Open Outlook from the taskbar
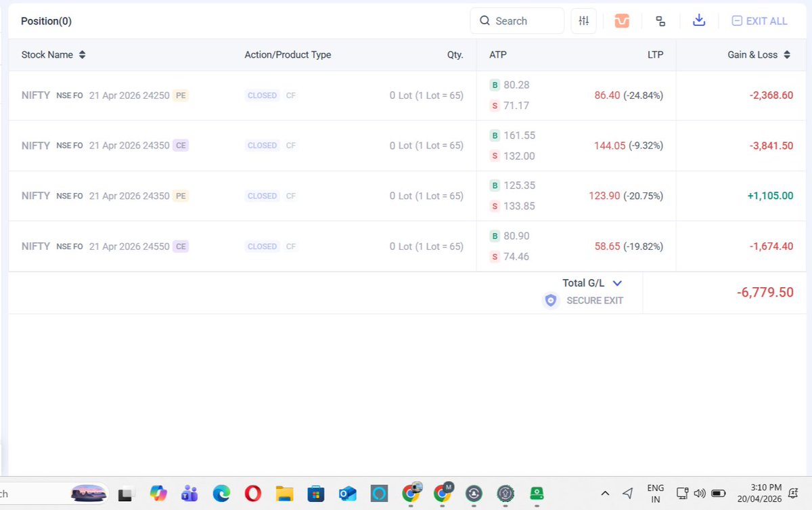Screen dimensions: 812x510 coord(348,494)
